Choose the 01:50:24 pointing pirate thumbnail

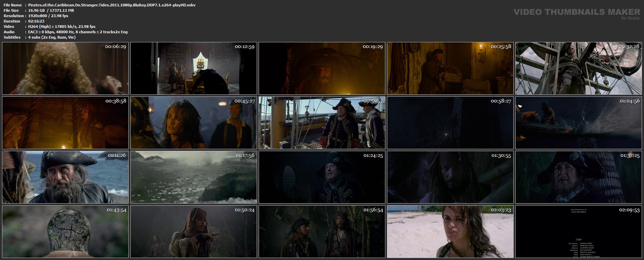(194, 231)
